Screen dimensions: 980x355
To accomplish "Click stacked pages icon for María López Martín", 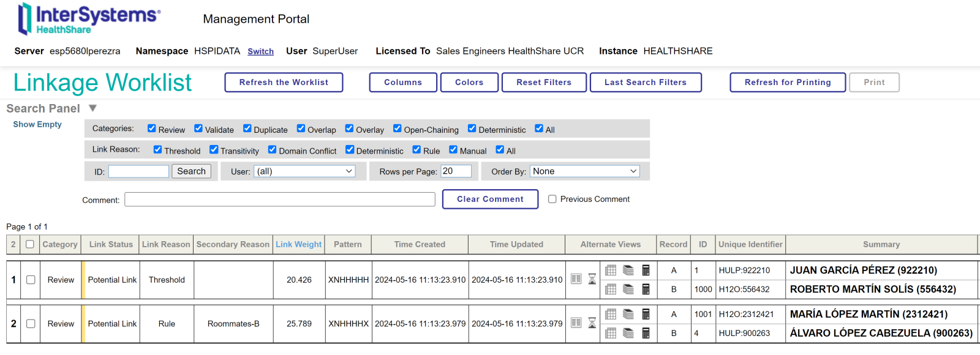I will click(x=628, y=314).
